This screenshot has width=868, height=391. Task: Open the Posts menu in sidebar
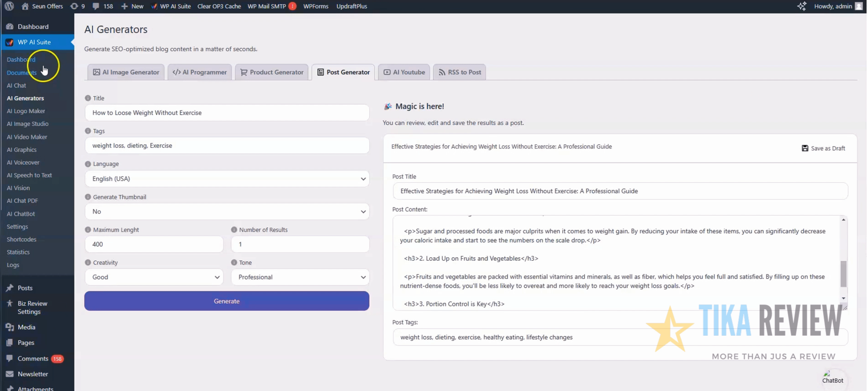[x=25, y=288]
